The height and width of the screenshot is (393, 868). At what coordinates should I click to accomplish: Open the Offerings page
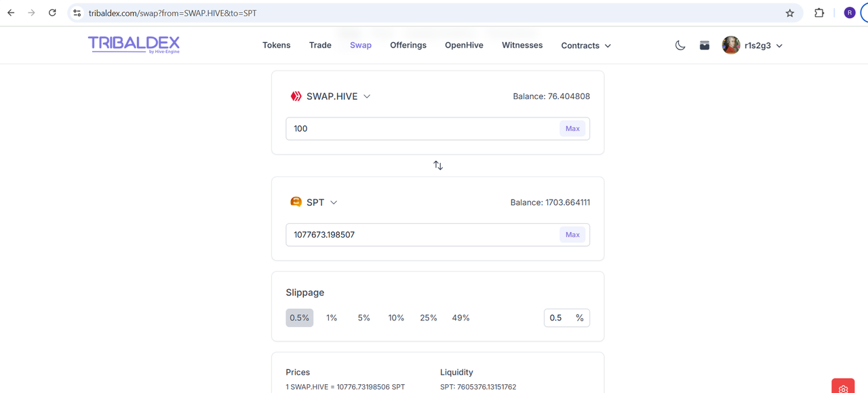pyautogui.click(x=408, y=45)
